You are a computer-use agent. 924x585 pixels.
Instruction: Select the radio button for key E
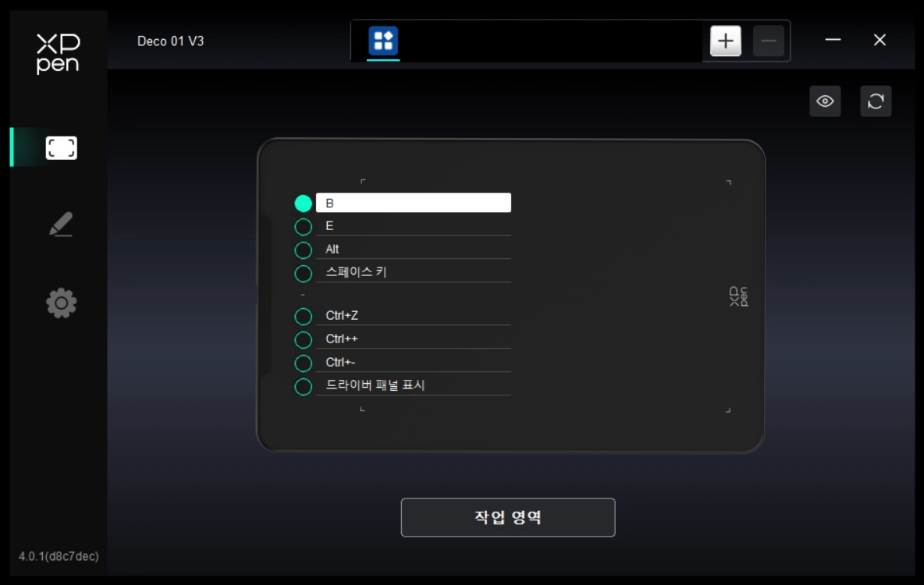pyautogui.click(x=303, y=227)
